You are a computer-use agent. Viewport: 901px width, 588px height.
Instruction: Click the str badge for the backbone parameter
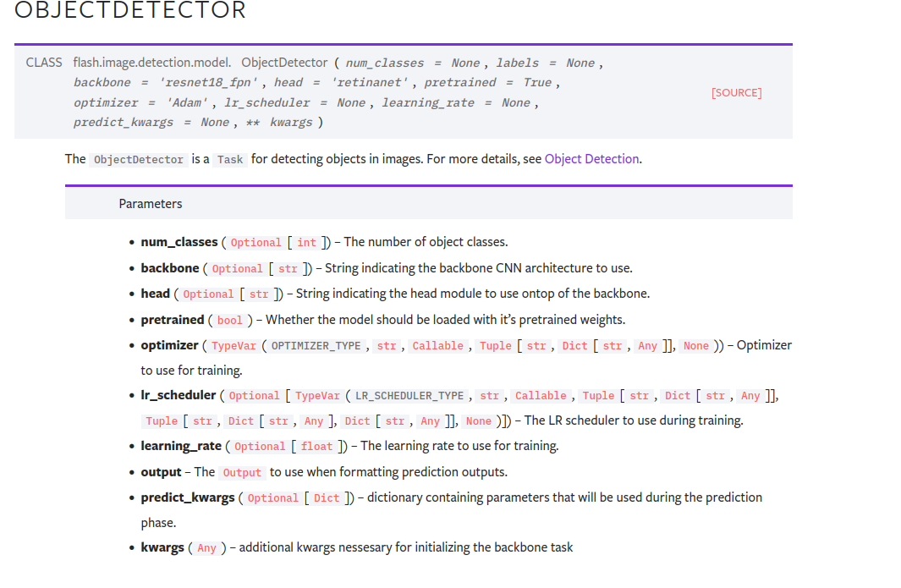coord(287,268)
